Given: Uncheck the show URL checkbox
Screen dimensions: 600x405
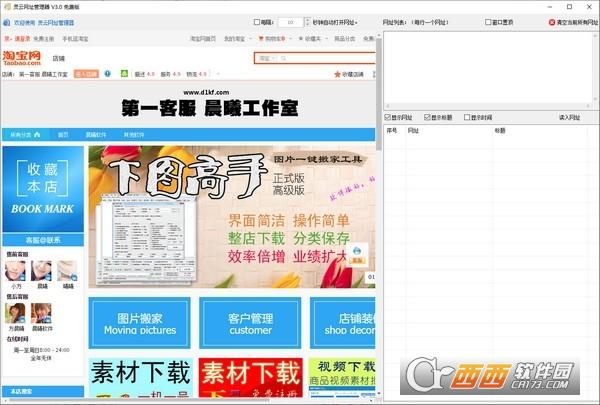Looking at the screenshot, I should (x=387, y=117).
